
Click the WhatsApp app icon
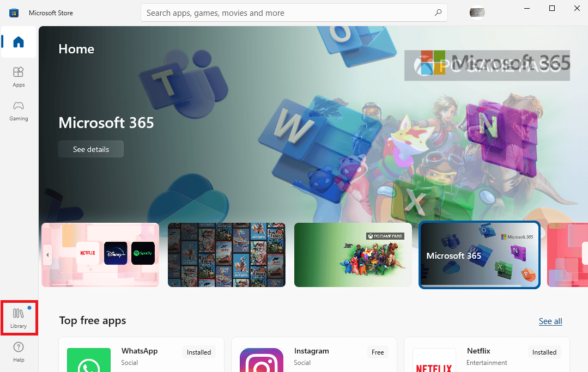[x=89, y=360]
